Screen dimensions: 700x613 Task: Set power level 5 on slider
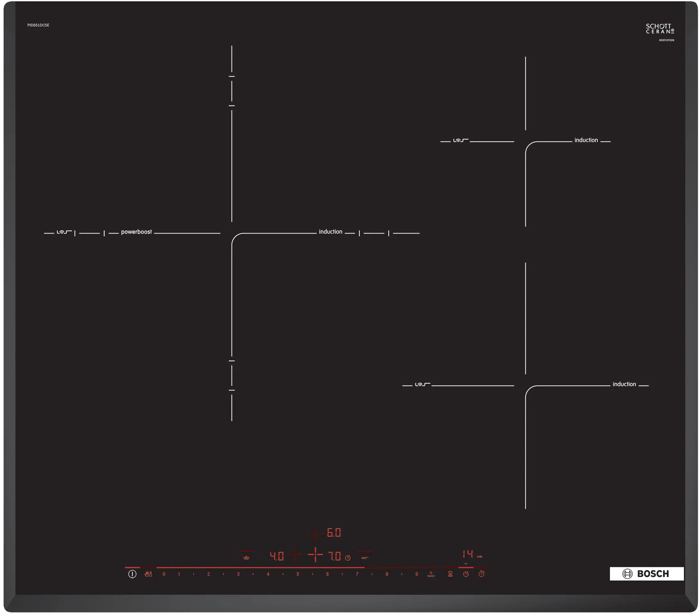click(298, 574)
